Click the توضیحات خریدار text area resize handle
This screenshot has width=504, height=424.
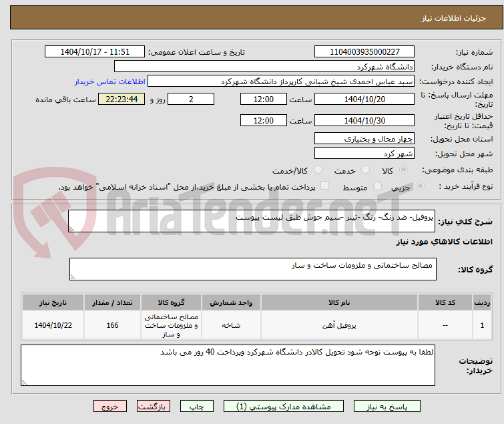click(x=24, y=383)
